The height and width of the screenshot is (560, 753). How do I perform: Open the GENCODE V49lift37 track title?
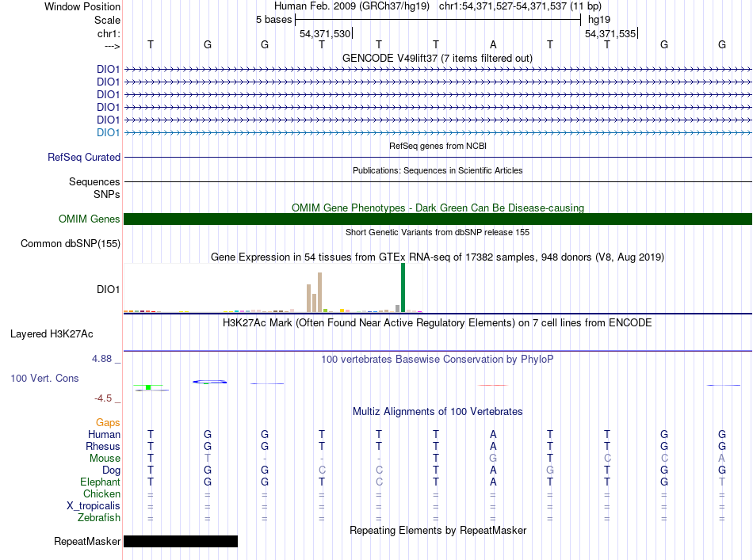pyautogui.click(x=437, y=58)
